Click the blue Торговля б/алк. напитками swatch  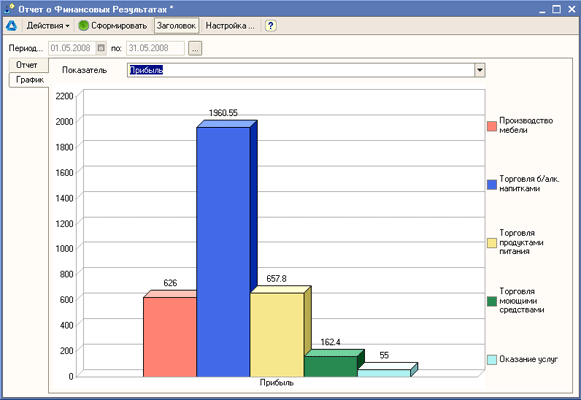click(x=492, y=184)
